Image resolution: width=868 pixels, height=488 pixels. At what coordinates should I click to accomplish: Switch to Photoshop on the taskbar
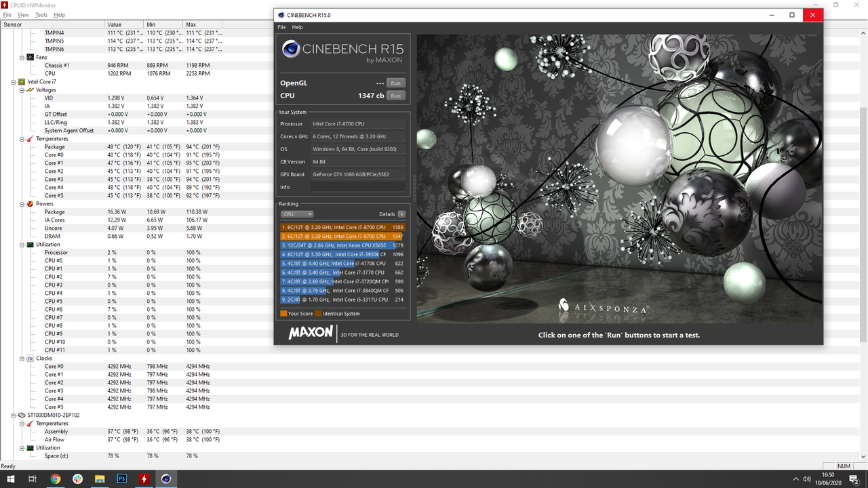click(x=122, y=479)
